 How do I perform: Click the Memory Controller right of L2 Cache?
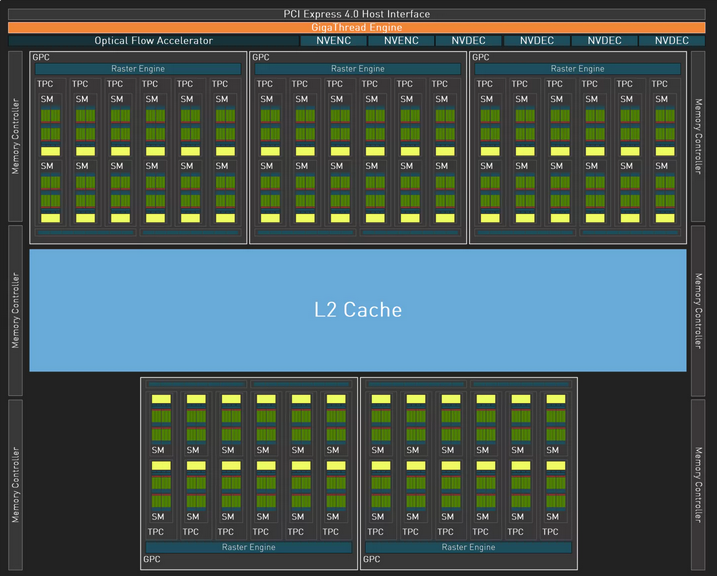coord(698,311)
